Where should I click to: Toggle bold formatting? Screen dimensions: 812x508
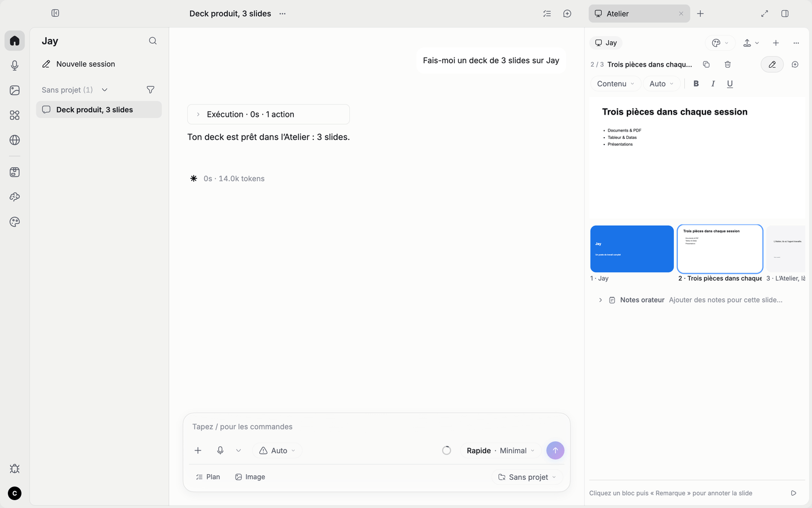pos(696,84)
